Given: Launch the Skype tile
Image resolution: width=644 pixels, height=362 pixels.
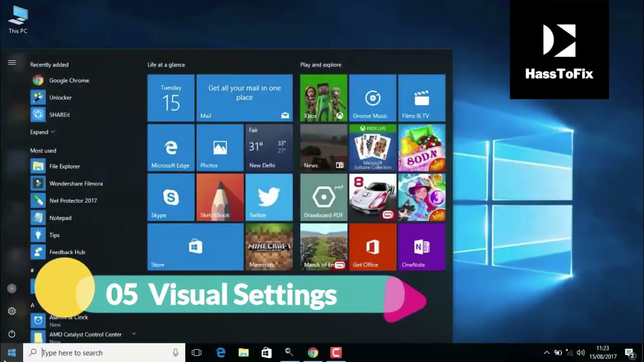Looking at the screenshot, I should [x=171, y=197].
